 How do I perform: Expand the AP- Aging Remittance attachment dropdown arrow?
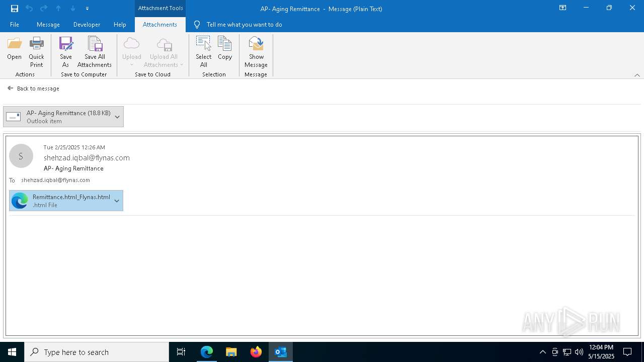[x=117, y=117]
